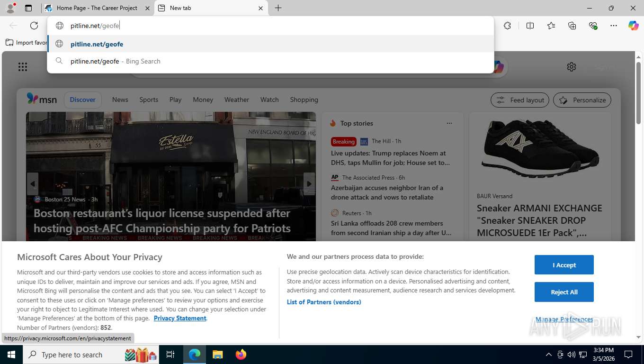Refresh the page
Viewport: 644px width, 364px height.
tap(34, 26)
